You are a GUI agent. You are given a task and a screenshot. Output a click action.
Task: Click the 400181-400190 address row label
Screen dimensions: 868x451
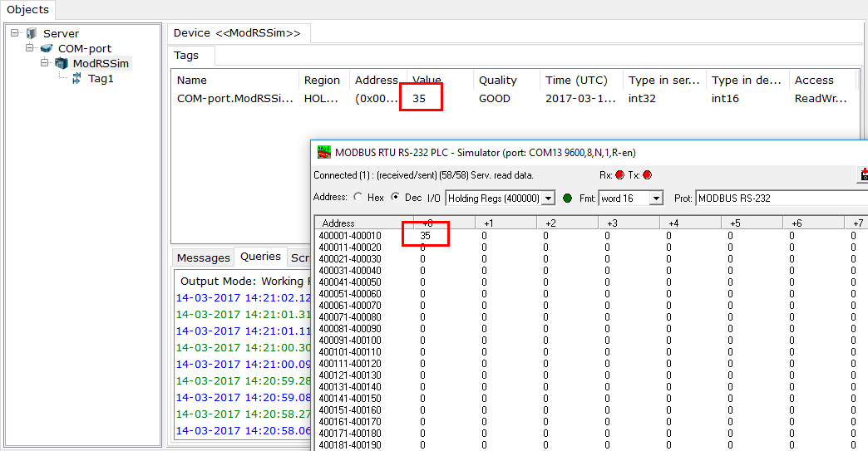point(350,444)
